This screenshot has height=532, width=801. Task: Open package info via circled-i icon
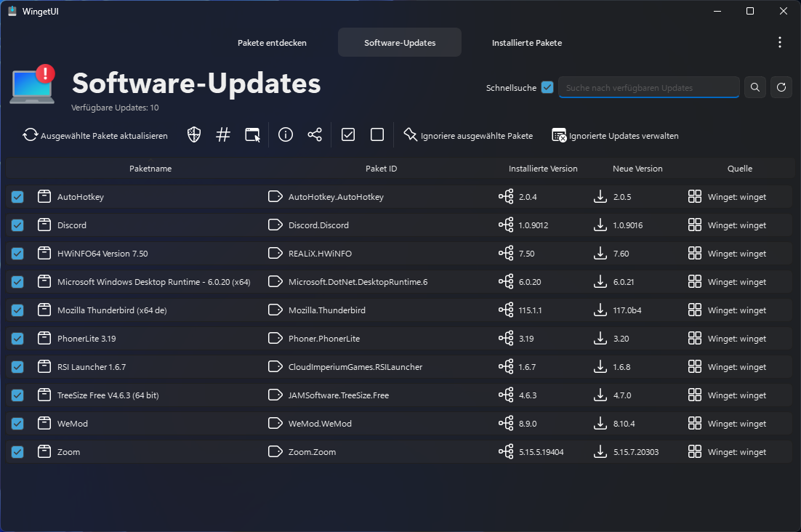pyautogui.click(x=286, y=134)
